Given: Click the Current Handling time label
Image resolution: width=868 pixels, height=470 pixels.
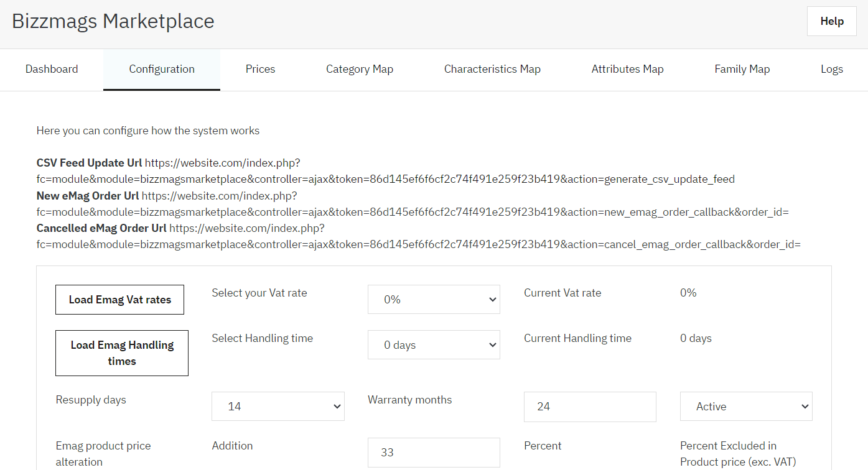Looking at the screenshot, I should click(577, 338).
